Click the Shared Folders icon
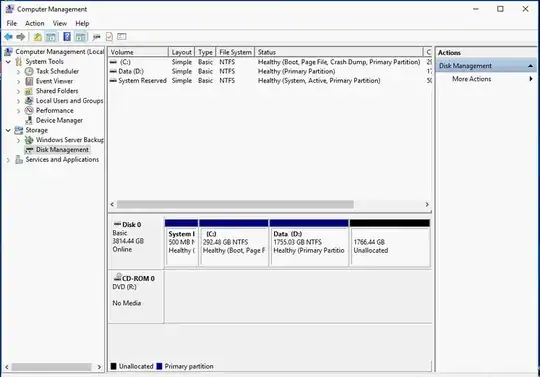This screenshot has width=540, height=377. pos(29,91)
